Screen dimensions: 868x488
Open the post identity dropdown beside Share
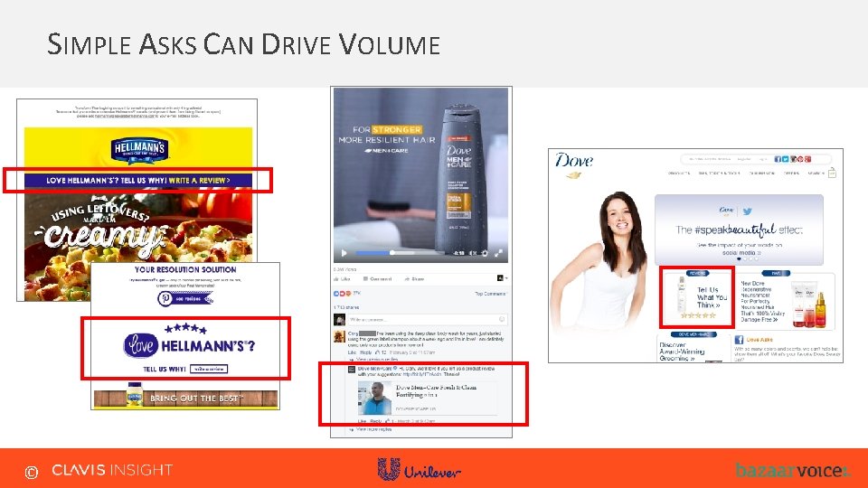pyautogui.click(x=502, y=278)
